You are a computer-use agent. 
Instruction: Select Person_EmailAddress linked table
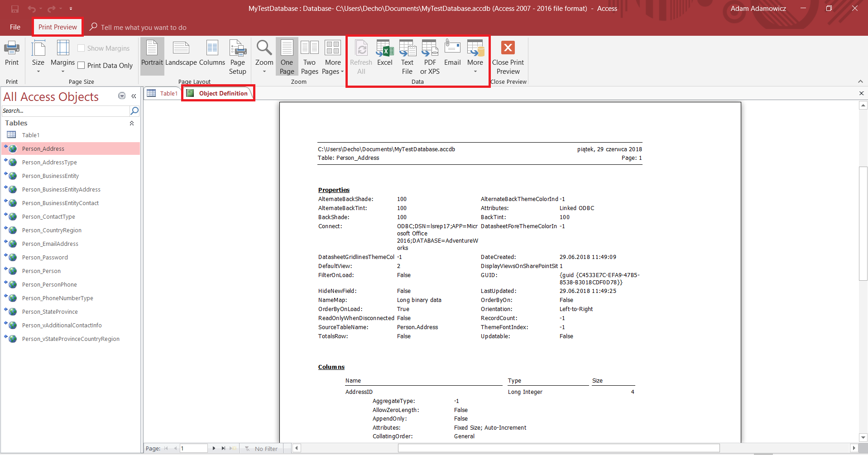click(x=50, y=244)
